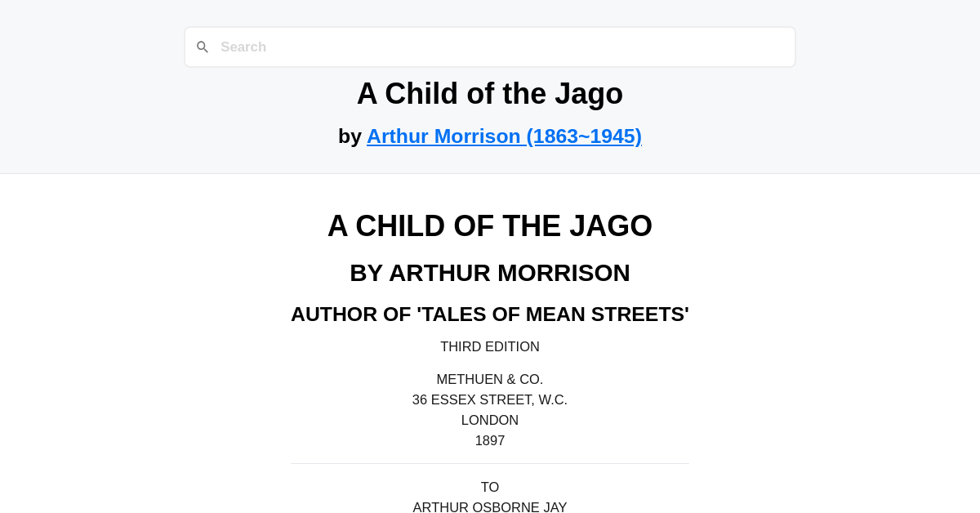Click inside the Search input field
980x513 pixels.
[490, 47]
